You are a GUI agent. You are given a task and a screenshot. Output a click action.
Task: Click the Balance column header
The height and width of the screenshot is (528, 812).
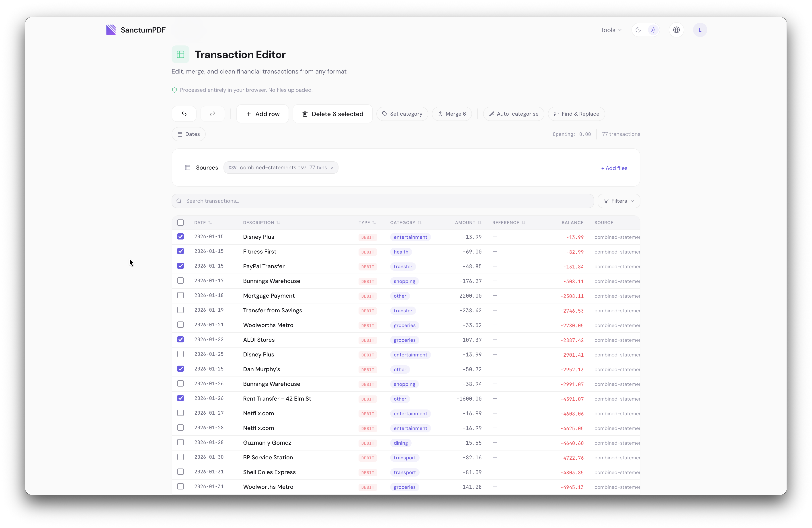click(572, 223)
